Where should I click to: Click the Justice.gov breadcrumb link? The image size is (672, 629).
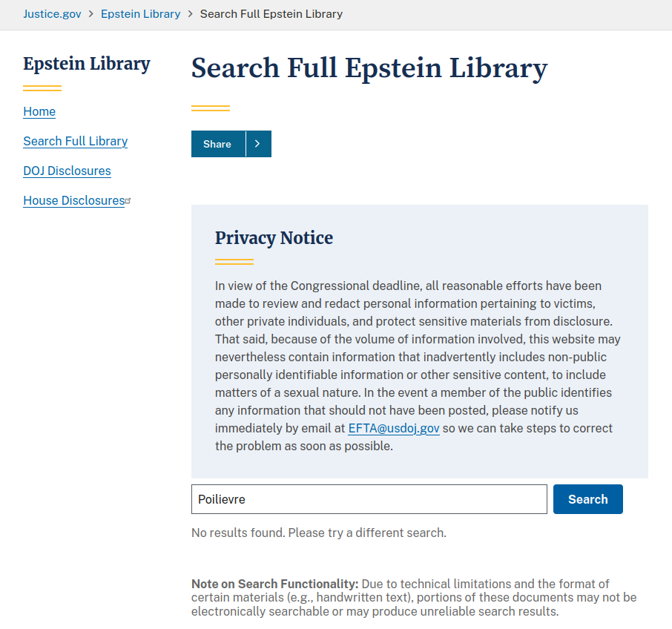52,14
